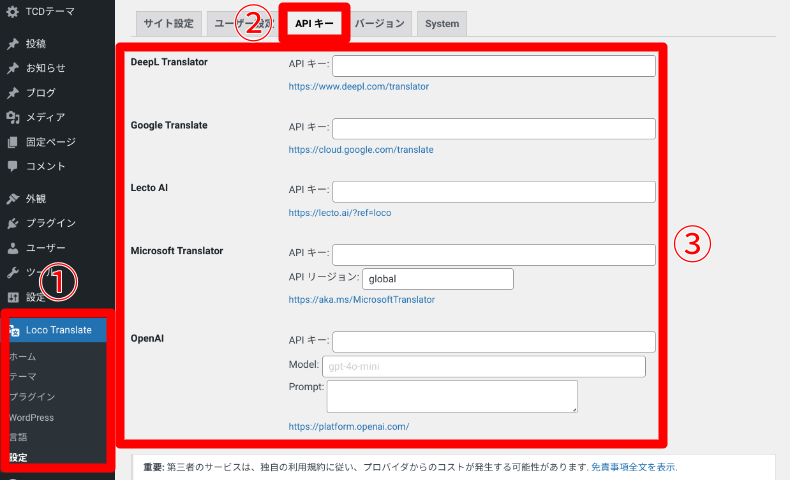
Task: Focus the Lecto AI API key field
Action: [494, 192]
